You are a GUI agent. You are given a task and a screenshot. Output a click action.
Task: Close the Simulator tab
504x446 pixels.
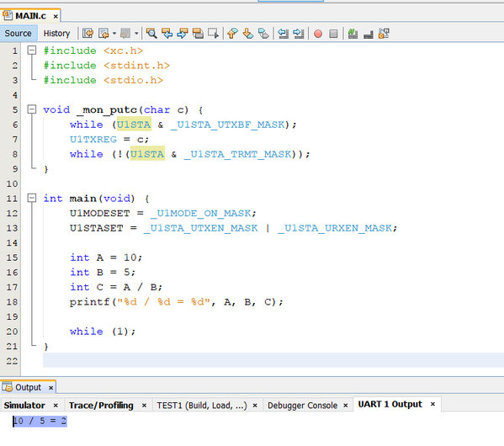(x=56, y=406)
